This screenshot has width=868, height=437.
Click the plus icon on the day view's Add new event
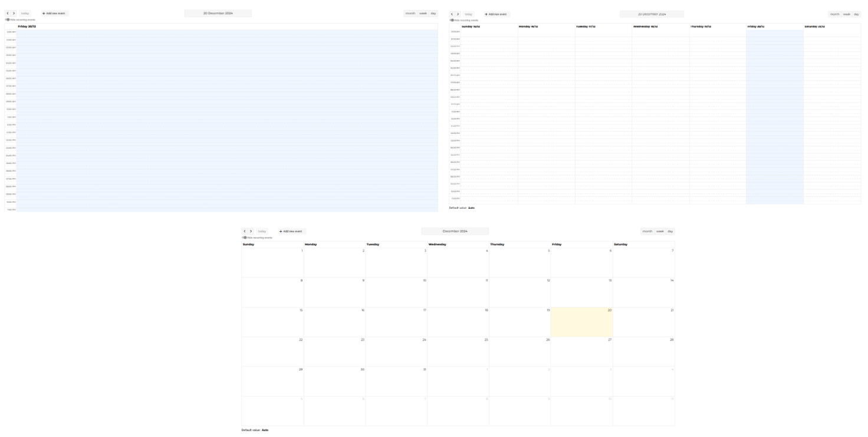coord(44,13)
